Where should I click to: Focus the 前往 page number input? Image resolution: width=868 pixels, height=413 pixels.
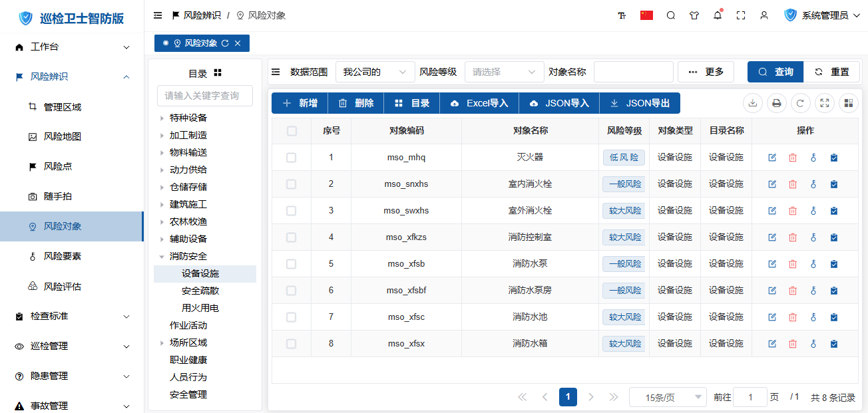pos(750,397)
